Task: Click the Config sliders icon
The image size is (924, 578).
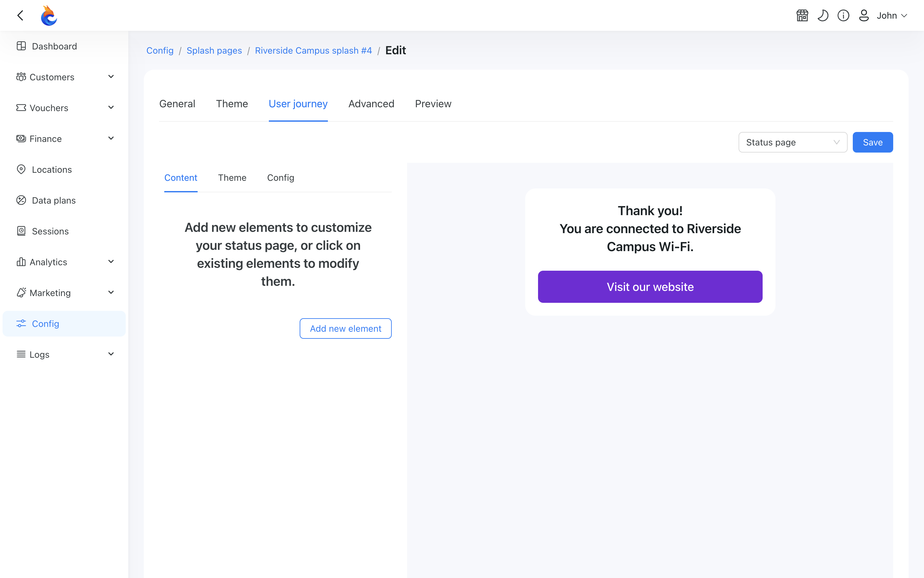Action: (21, 323)
